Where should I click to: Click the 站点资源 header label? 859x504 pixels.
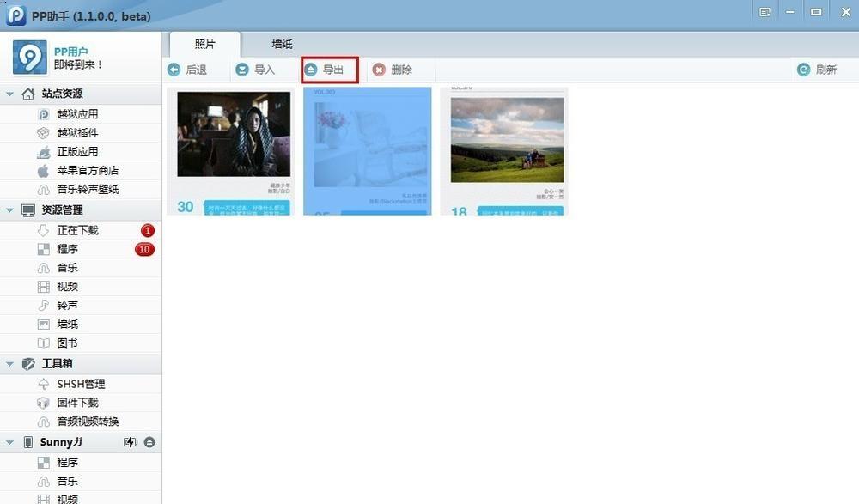point(63,94)
